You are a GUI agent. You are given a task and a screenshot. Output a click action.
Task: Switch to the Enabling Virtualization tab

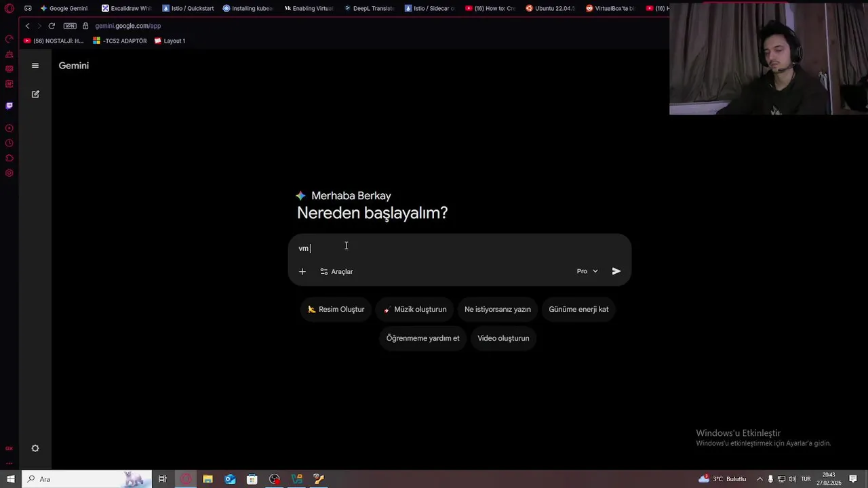click(x=309, y=9)
